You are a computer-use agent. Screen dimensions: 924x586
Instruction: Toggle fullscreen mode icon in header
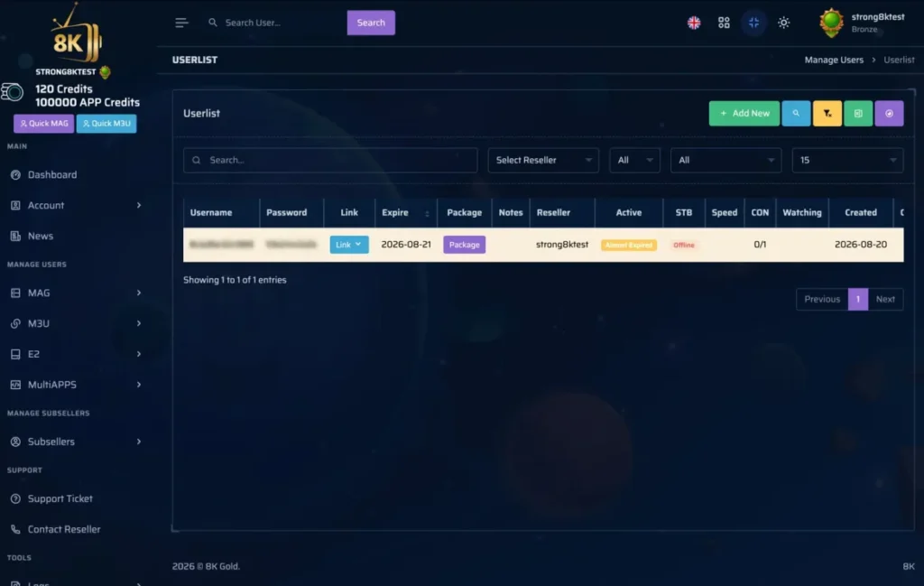(753, 23)
